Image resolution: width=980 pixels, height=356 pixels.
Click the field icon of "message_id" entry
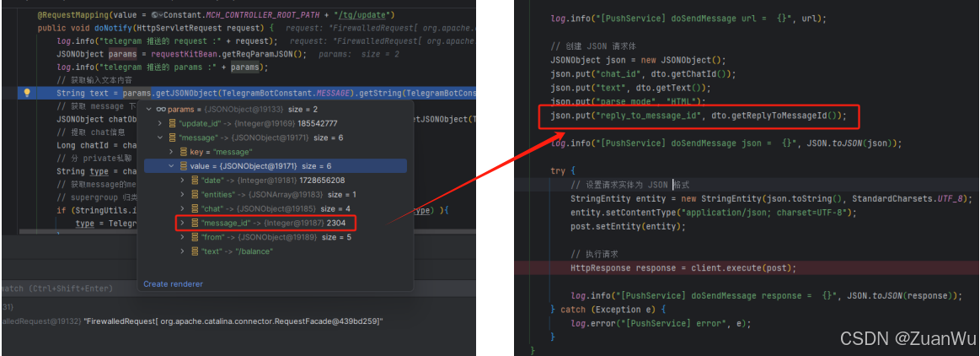click(195, 223)
